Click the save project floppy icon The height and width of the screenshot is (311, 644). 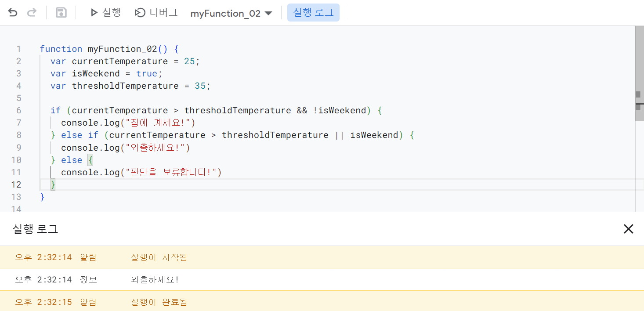tap(61, 13)
